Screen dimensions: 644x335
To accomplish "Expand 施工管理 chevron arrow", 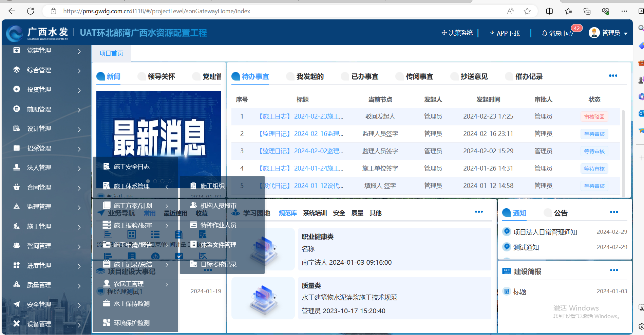I will [x=79, y=227].
